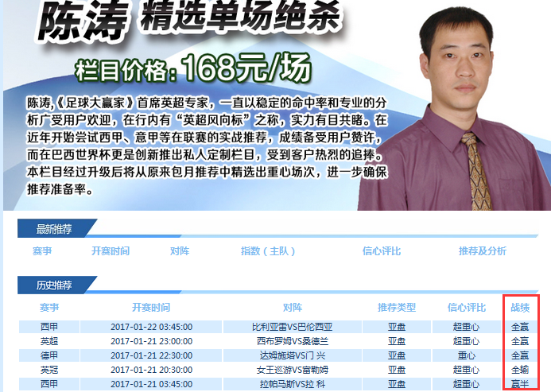Click 推荐及分析 column header
551x392 pixels.
click(x=482, y=251)
